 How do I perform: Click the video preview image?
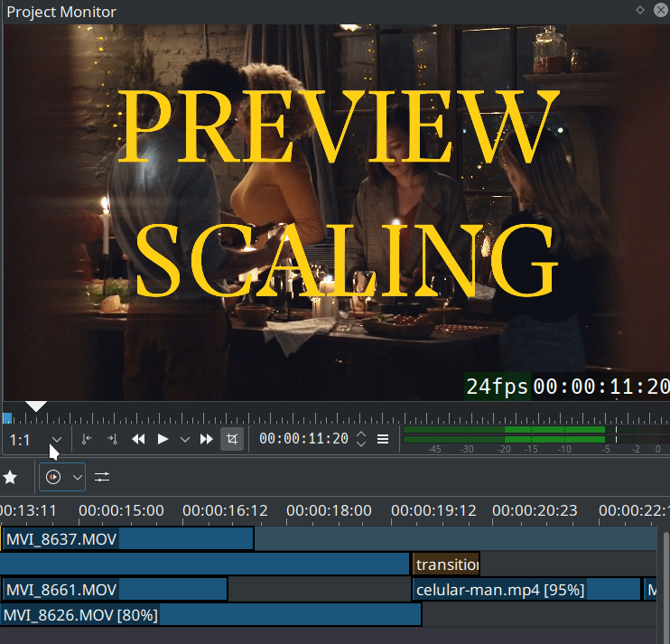336,212
